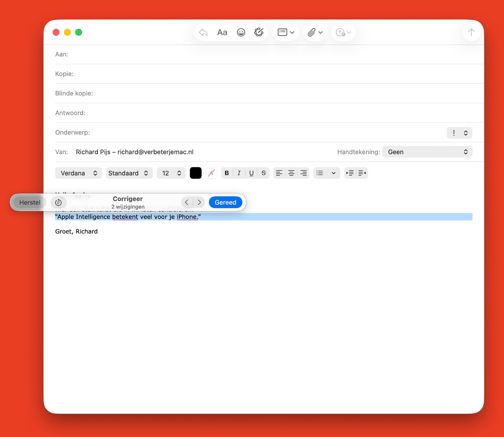The height and width of the screenshot is (437, 504).
Task: Open the Verdana font family dropdown
Action: [x=78, y=173]
